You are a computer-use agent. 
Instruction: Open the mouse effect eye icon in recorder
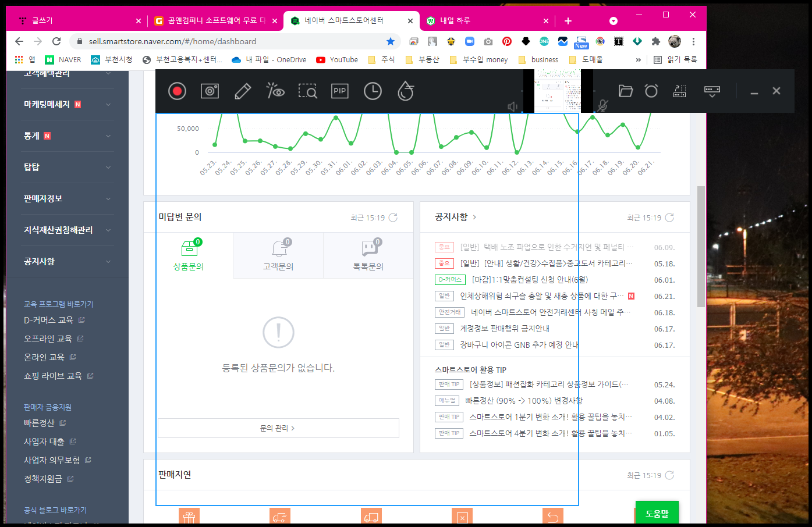[x=275, y=90]
